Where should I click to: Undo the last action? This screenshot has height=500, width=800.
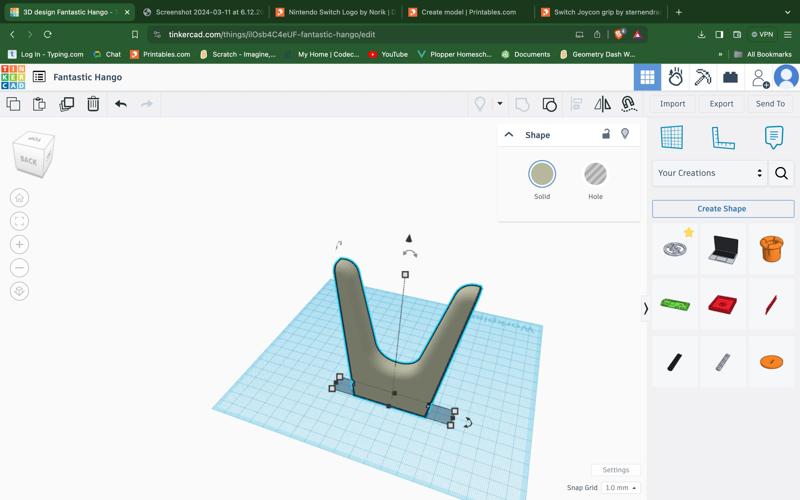[x=121, y=104]
